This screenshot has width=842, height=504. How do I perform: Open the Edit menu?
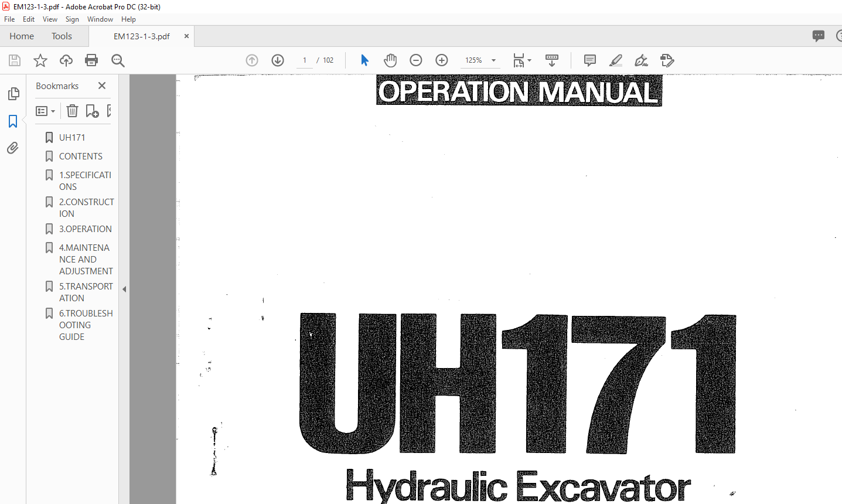click(29, 19)
